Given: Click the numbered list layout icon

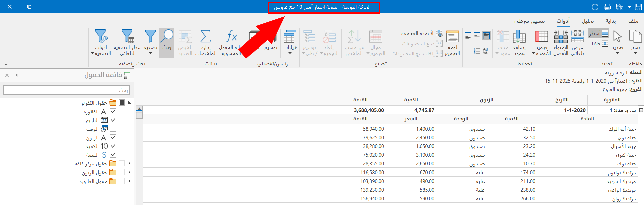Looking at the screenshot, I should click(477, 51).
